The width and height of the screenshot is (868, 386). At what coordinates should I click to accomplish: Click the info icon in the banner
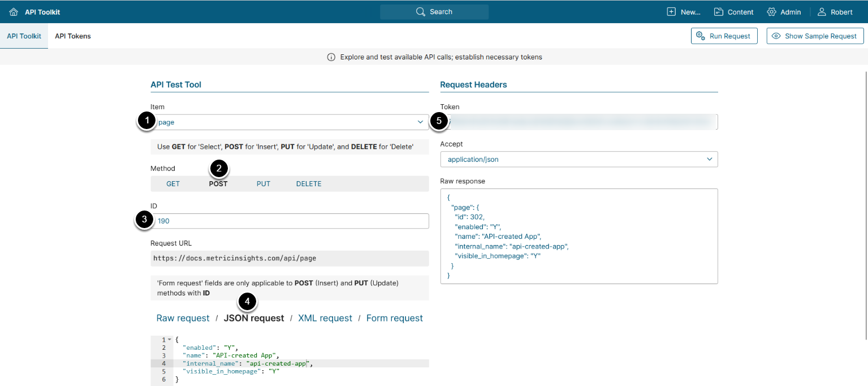331,57
